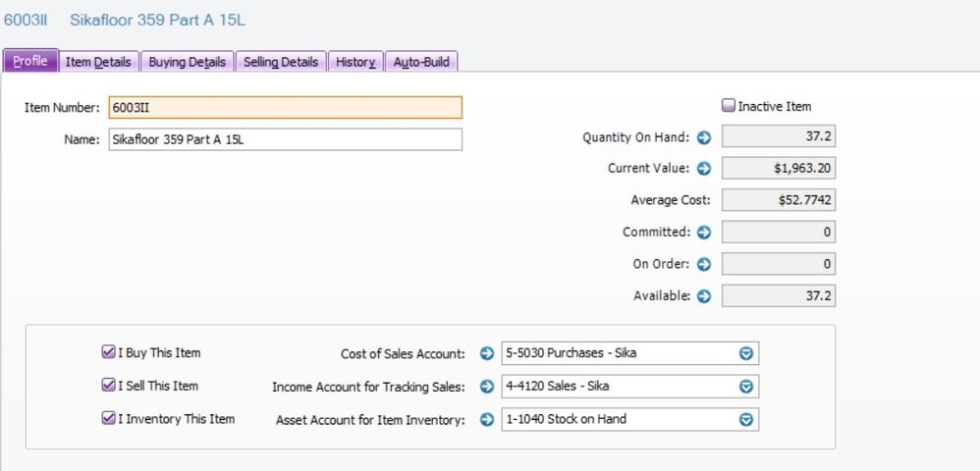Uncheck the I Sell This Item checkbox

108,386
